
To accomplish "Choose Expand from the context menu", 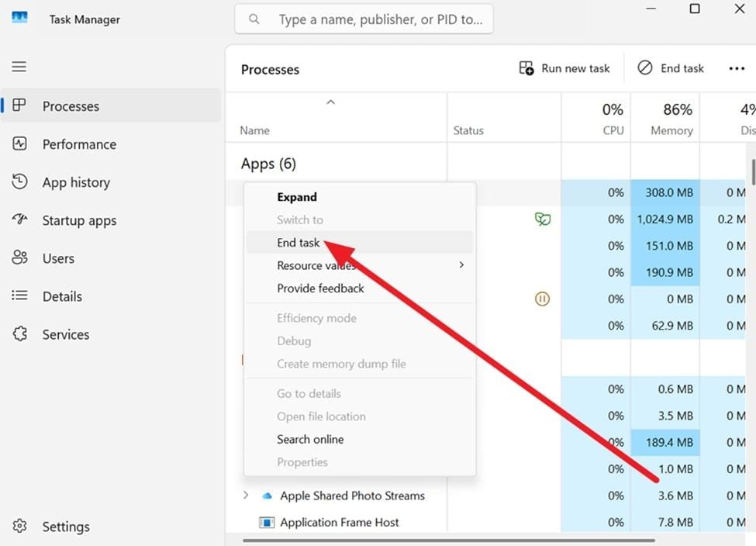I will tap(297, 197).
